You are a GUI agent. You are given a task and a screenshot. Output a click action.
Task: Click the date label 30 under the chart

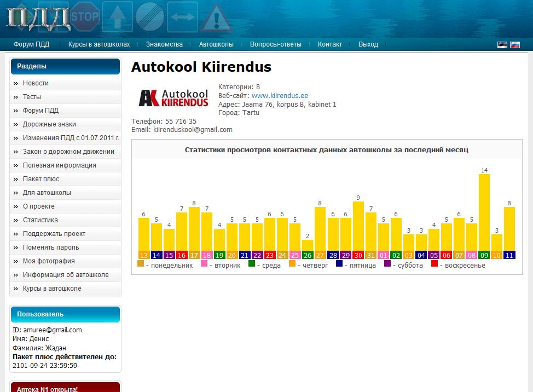click(x=358, y=255)
